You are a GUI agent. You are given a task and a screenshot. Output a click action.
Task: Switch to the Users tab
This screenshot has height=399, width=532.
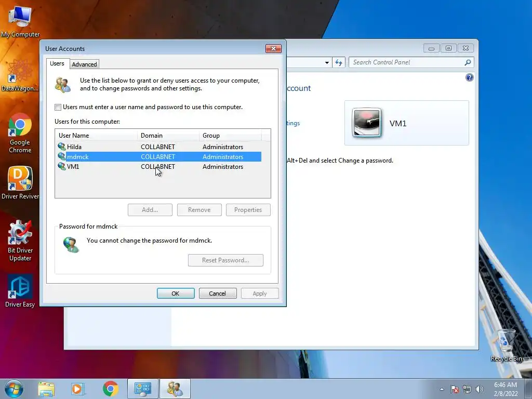pos(57,63)
